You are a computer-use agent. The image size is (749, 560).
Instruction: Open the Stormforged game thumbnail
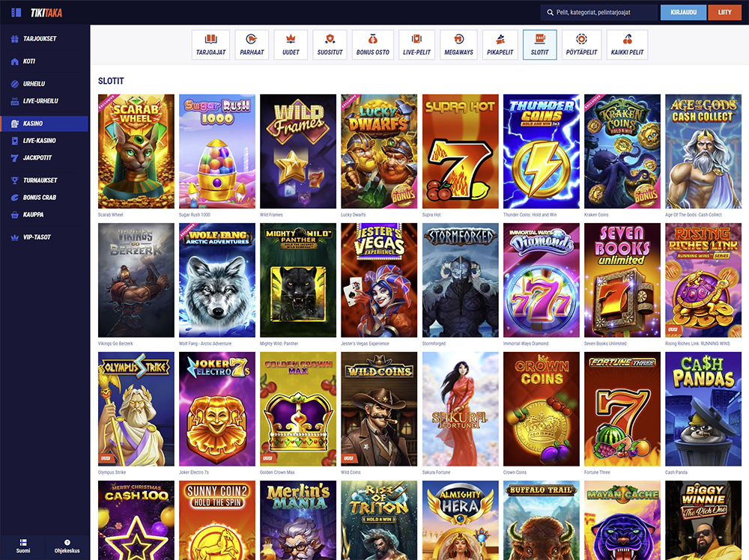click(461, 280)
